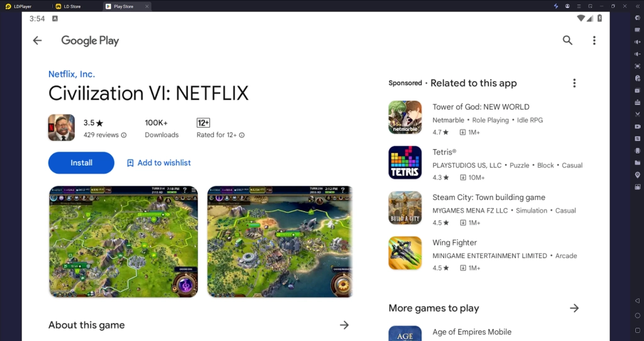Start video recording from the sidebar

coord(638,126)
